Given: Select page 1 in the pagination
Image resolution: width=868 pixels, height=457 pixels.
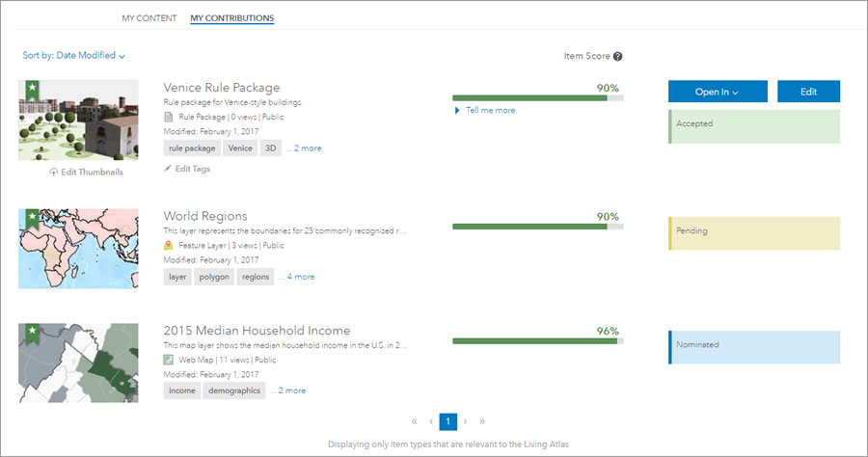Looking at the screenshot, I should click(448, 421).
